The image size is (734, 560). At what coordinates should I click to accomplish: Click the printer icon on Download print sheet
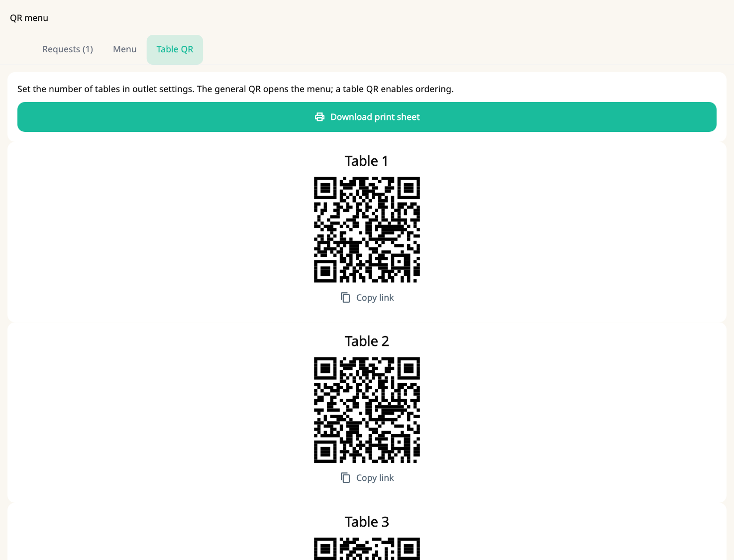pos(319,117)
